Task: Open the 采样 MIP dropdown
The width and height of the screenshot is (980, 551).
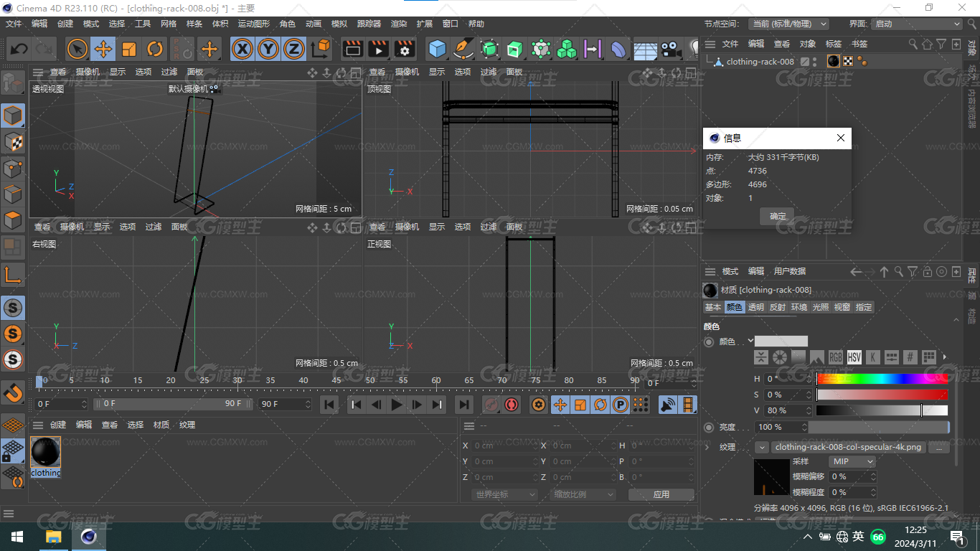Action: [x=852, y=461]
